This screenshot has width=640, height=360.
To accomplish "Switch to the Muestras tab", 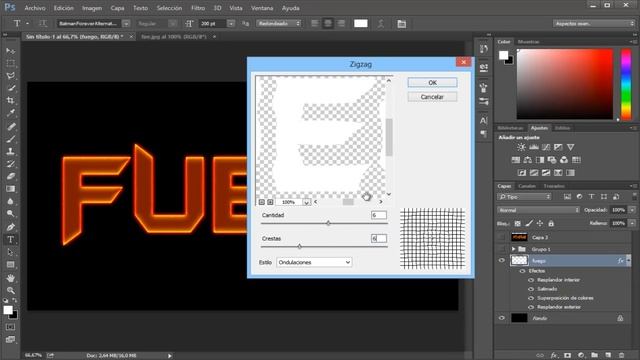I will (529, 42).
